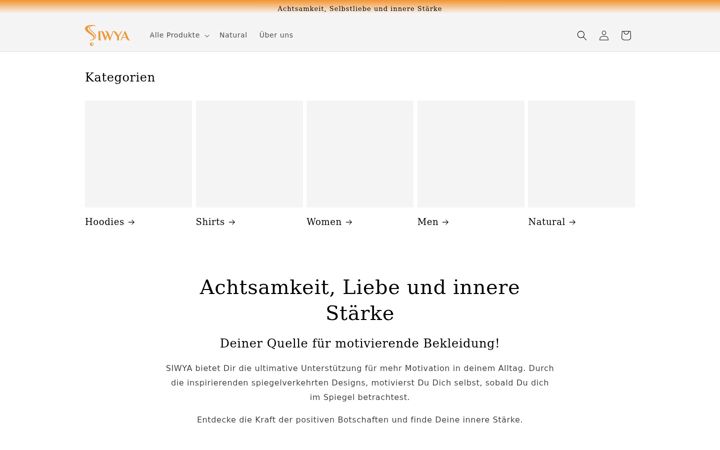Click the Men category image
Viewport: 720px width, 450px height.
click(x=471, y=154)
